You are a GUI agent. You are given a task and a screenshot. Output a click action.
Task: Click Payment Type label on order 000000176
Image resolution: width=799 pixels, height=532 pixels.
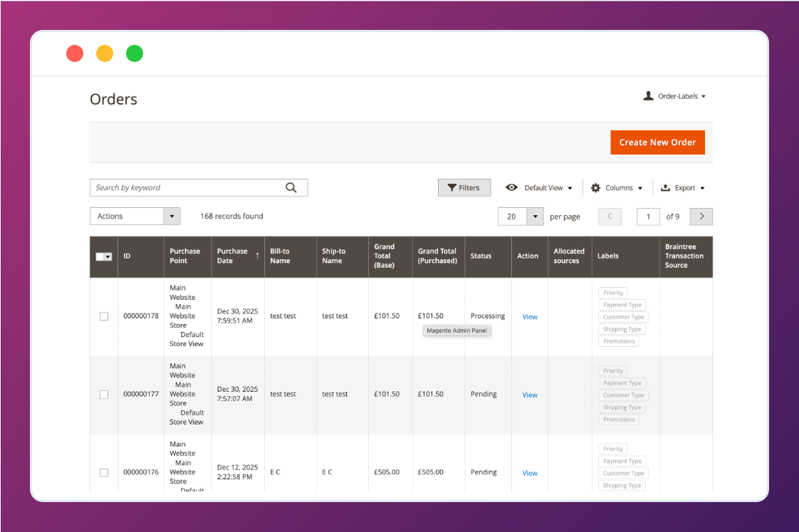(622, 461)
